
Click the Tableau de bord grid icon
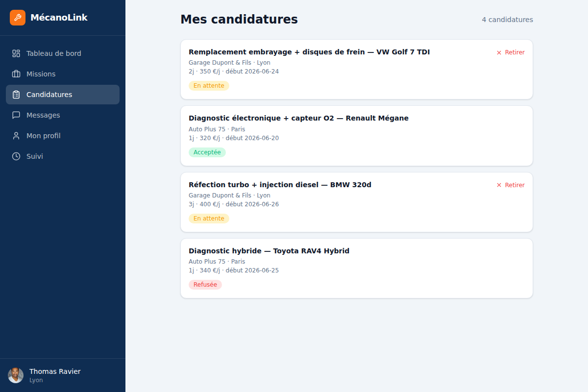pyautogui.click(x=16, y=53)
